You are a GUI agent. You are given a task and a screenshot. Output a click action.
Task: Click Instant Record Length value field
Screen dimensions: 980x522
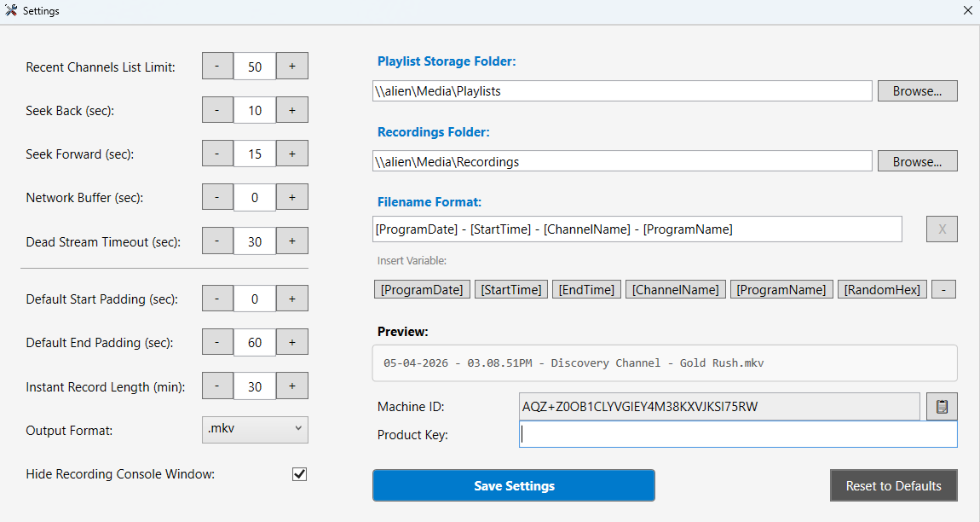255,386
